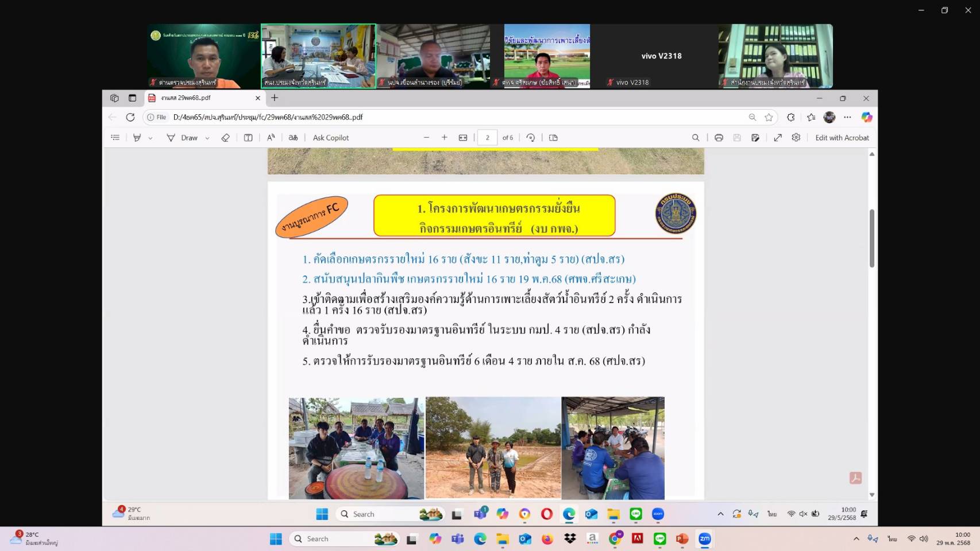Click Edit with Acrobat
The image size is (980, 551).
coord(842,138)
